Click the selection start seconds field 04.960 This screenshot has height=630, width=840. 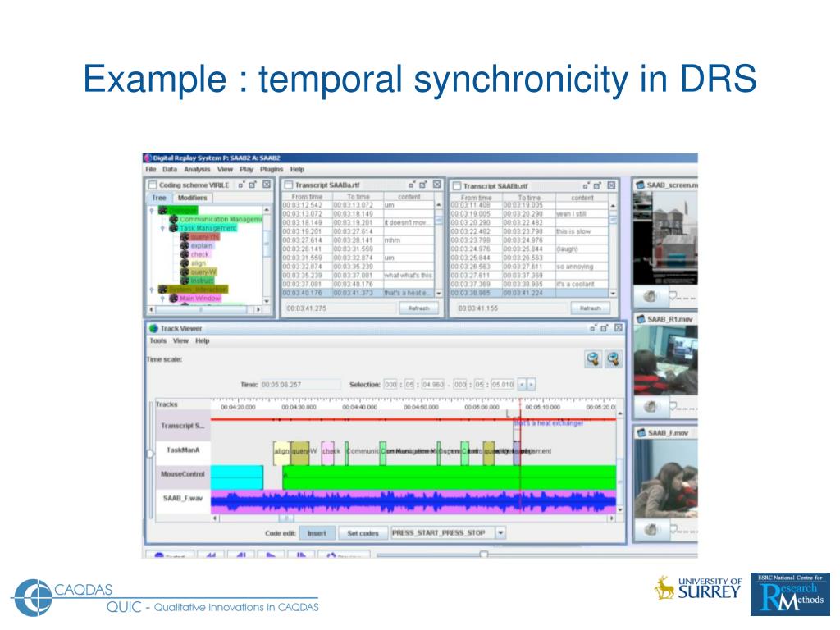433,385
